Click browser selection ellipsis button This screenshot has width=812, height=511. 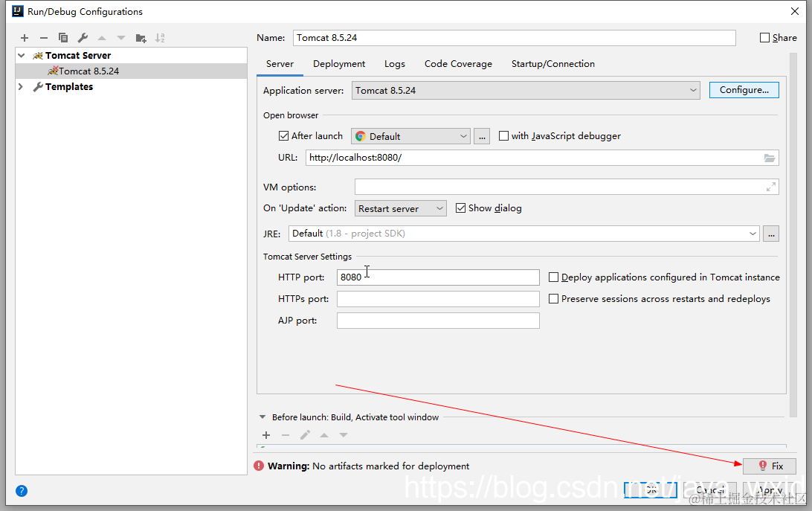(x=482, y=136)
